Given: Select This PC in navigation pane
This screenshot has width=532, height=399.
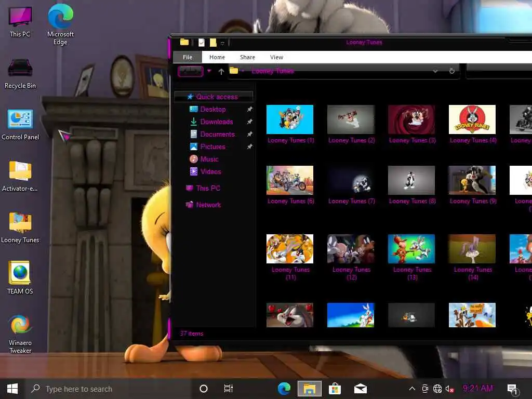Looking at the screenshot, I should [208, 188].
